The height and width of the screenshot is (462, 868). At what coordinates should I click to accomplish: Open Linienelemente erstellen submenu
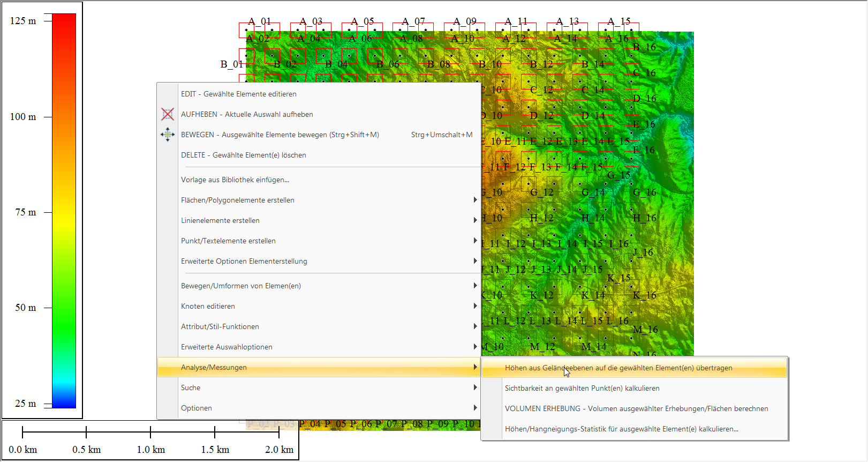point(319,220)
